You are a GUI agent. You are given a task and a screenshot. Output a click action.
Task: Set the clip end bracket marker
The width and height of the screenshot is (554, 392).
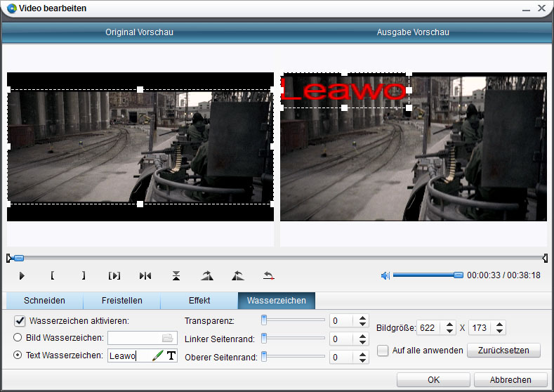tap(83, 276)
